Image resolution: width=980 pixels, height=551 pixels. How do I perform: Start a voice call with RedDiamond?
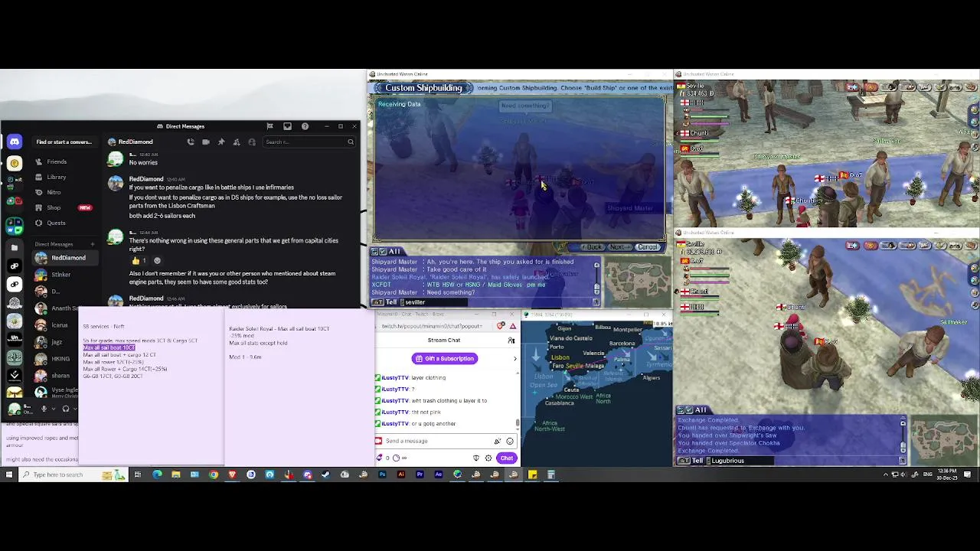(x=191, y=142)
